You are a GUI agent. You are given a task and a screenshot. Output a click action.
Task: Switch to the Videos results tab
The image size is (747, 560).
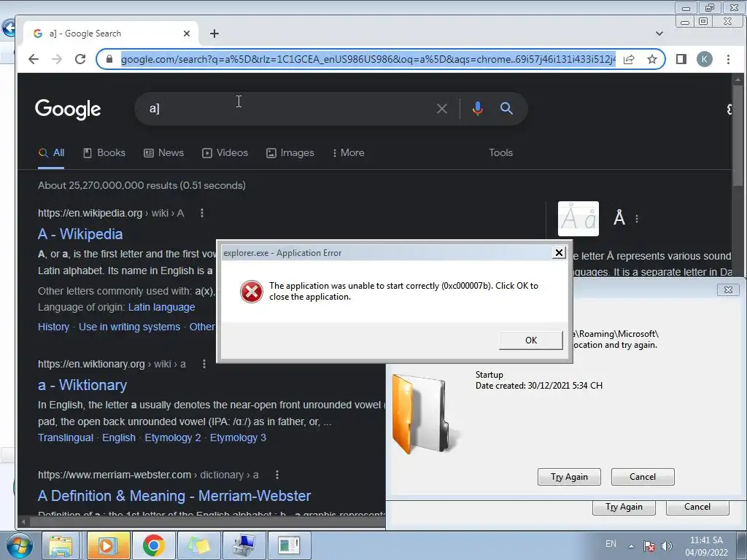tap(225, 153)
